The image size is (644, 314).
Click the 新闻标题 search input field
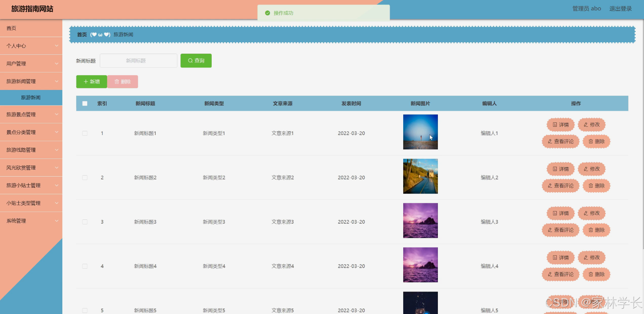coord(138,61)
